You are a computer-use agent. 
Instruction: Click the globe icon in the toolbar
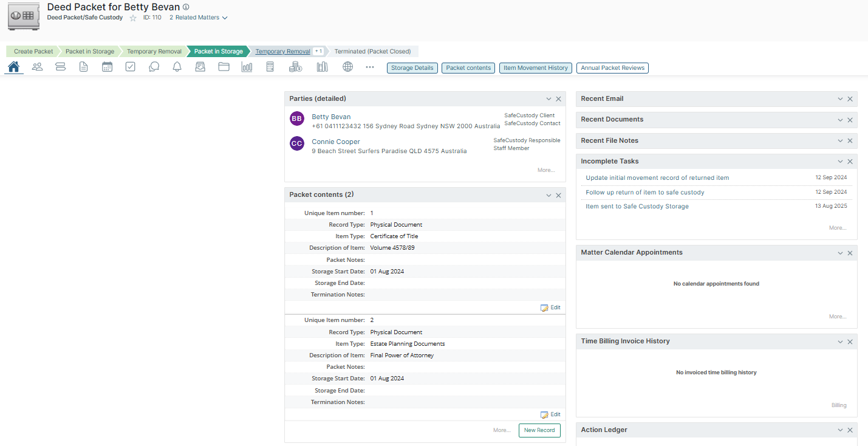coord(347,67)
